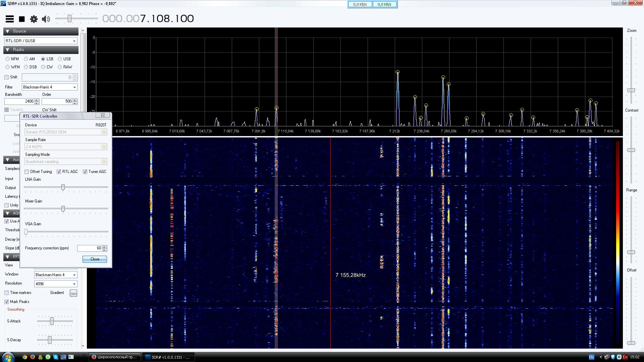644x362 pixels.
Task: Toggle the Tuner AGC checkbox
Action: (85, 172)
